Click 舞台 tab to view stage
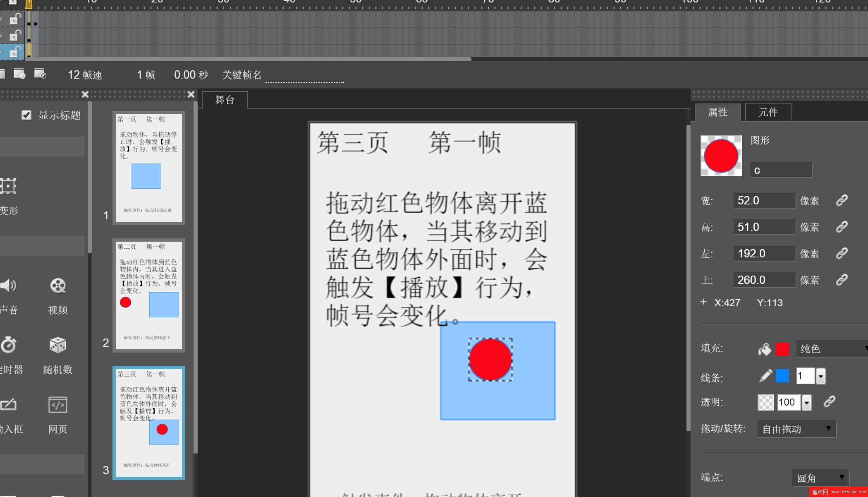The image size is (868, 497). coord(225,100)
